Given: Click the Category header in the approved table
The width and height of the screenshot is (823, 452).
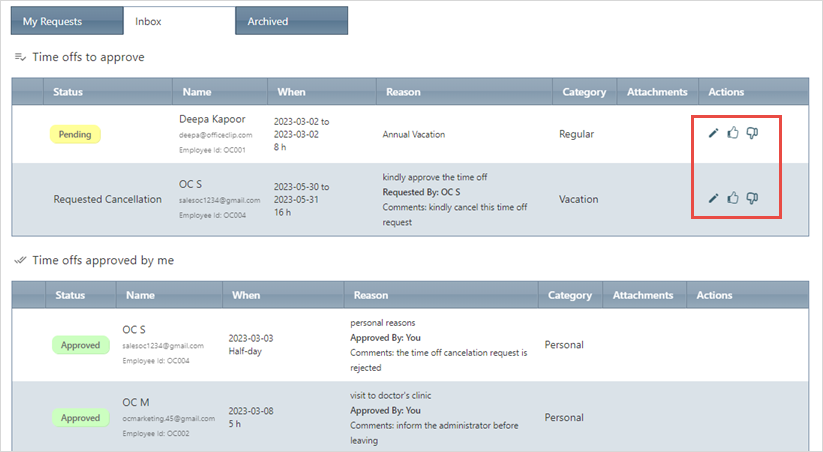Looking at the screenshot, I should tap(569, 295).
